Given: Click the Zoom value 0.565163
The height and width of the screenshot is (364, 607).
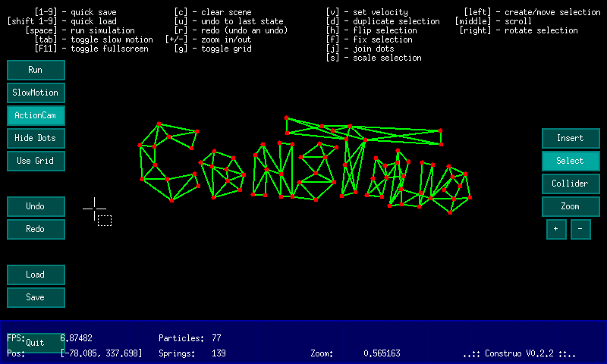Looking at the screenshot, I should click(x=382, y=353).
